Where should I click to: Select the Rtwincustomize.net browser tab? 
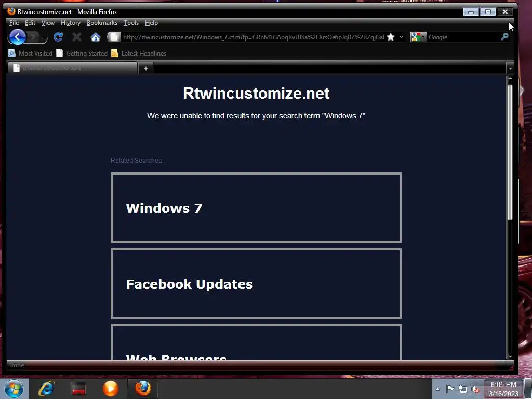click(x=73, y=68)
